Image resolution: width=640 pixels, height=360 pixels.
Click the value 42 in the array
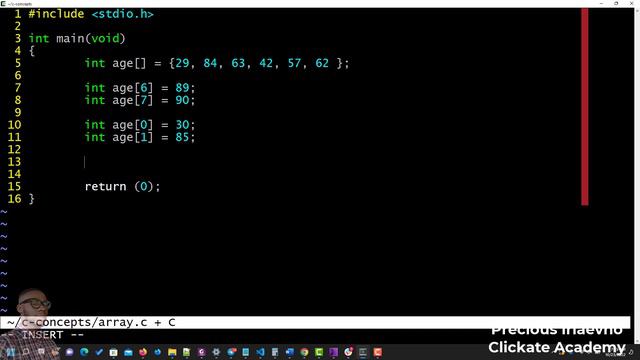pyautogui.click(x=266, y=63)
